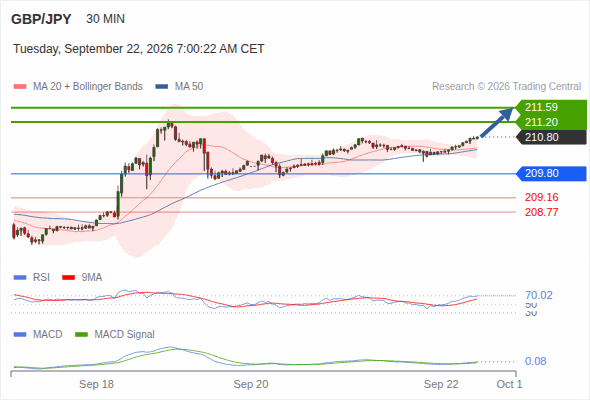590x400 pixels.
Task: Click the 209.16 red support level label
Action: pyautogui.click(x=541, y=197)
